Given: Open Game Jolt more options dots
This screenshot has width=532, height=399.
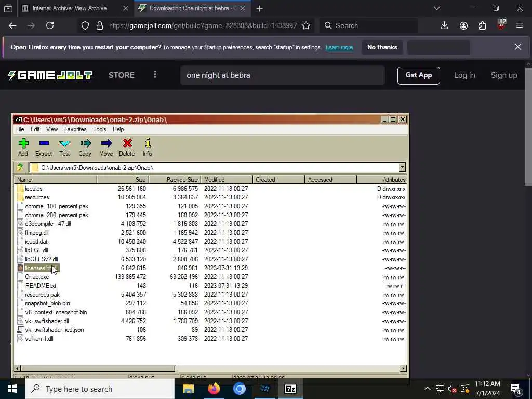Looking at the screenshot, I should coord(155,75).
